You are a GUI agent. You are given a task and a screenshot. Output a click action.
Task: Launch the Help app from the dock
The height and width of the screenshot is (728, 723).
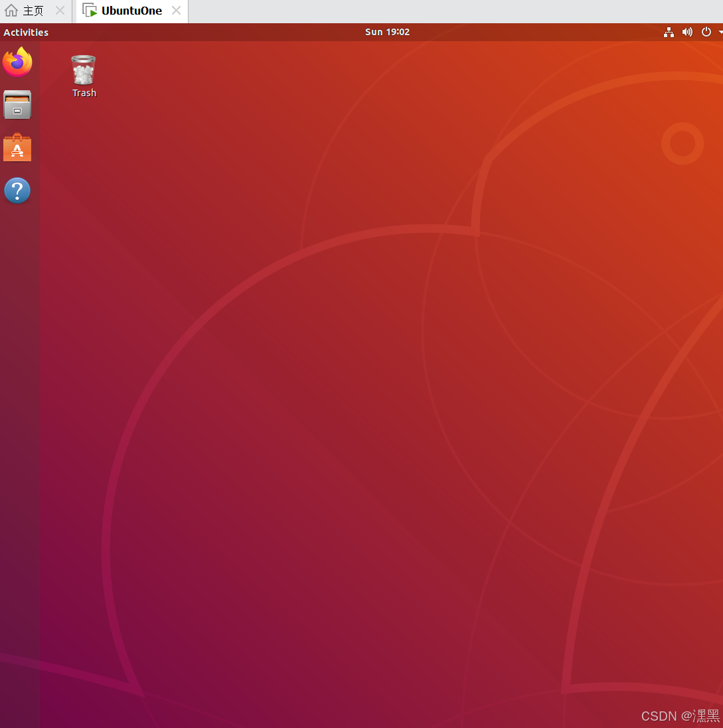[17, 190]
